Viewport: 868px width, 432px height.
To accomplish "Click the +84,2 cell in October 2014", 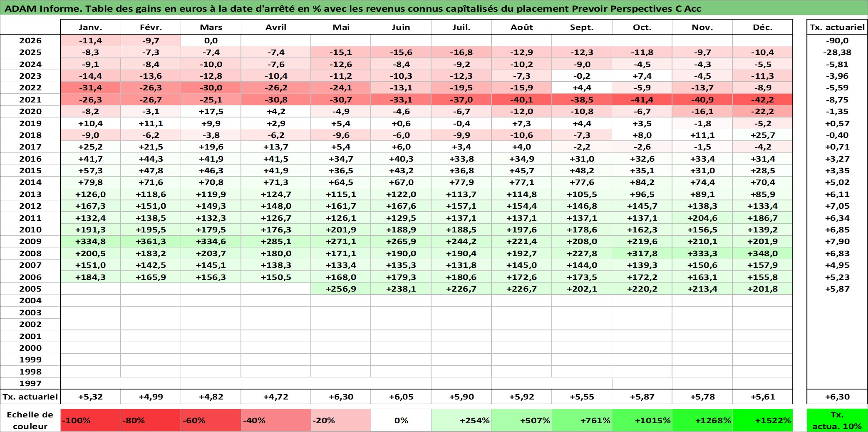I will 642,182.
